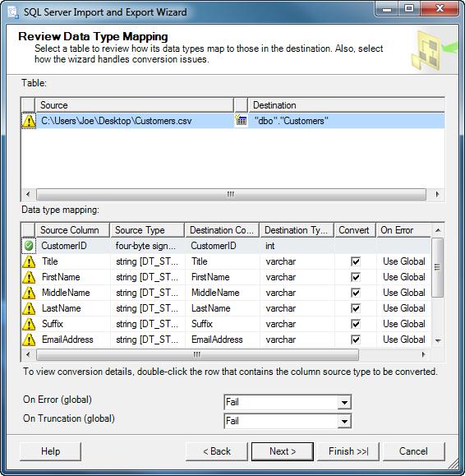This screenshot has width=465, height=476.
Task: Open the On Error cell for FirstName row
Action: (x=403, y=277)
